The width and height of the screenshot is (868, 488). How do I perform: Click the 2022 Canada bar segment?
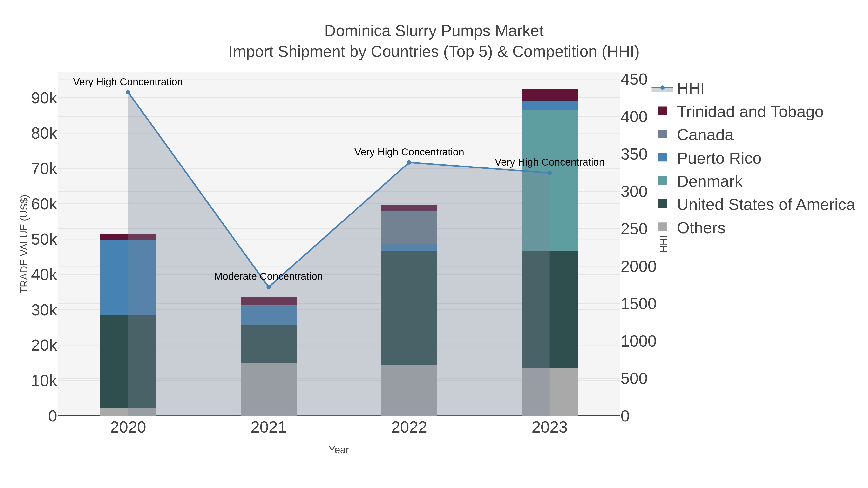coord(409,228)
